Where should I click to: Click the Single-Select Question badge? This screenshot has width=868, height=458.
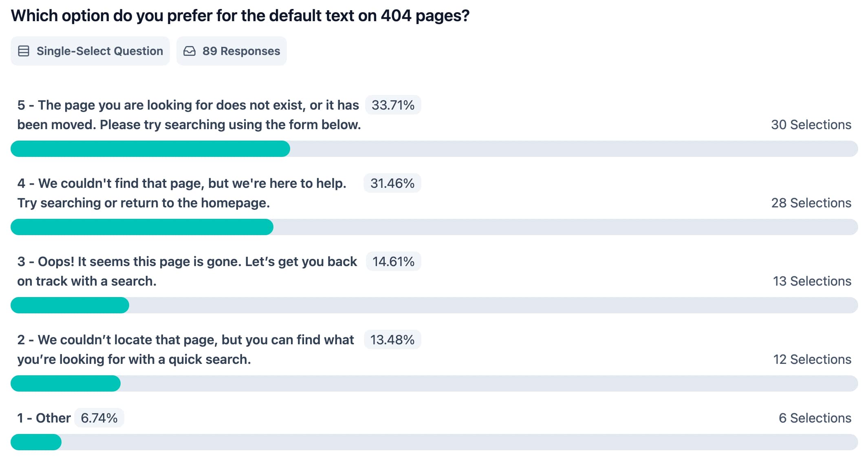90,51
